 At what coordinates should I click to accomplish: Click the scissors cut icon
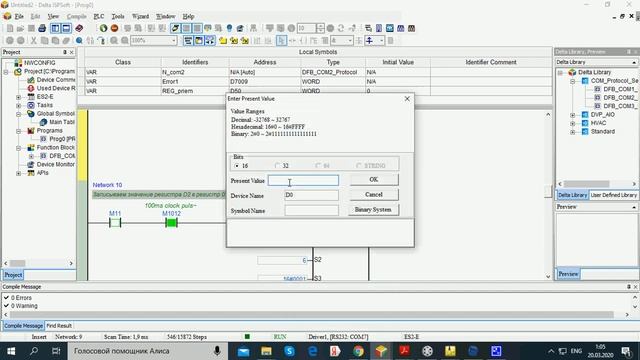pos(33,40)
